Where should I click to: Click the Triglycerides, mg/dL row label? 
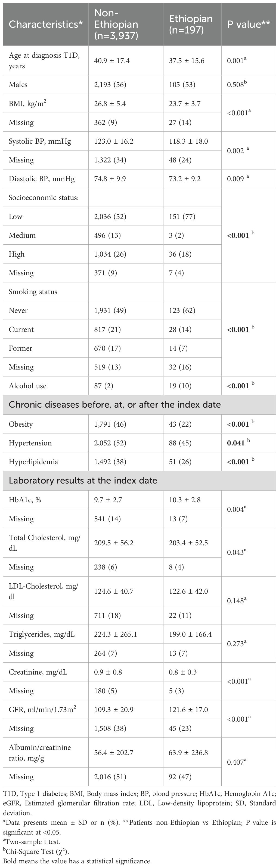(x=42, y=635)
